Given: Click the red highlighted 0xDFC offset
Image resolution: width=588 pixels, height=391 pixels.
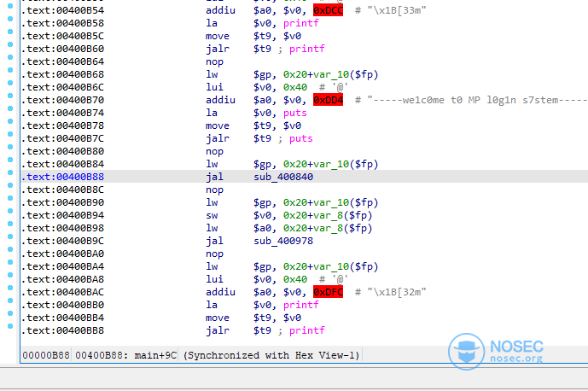Looking at the screenshot, I should click(x=328, y=292).
